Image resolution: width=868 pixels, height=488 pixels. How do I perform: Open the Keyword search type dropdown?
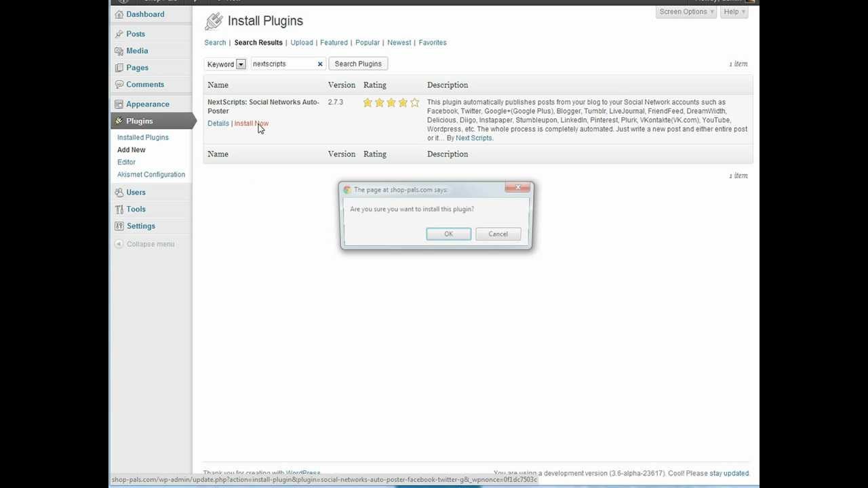click(226, 64)
